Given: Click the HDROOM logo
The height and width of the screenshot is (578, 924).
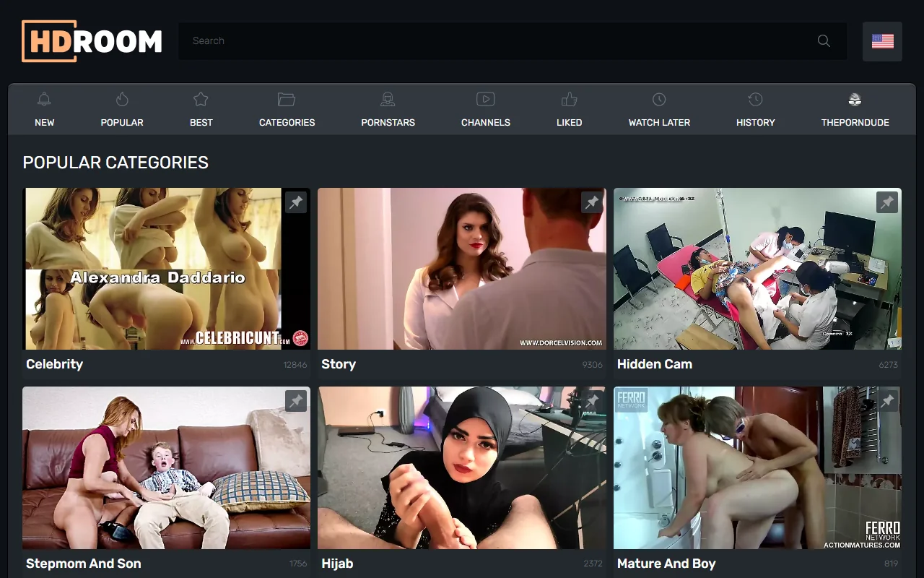Looking at the screenshot, I should [92, 41].
